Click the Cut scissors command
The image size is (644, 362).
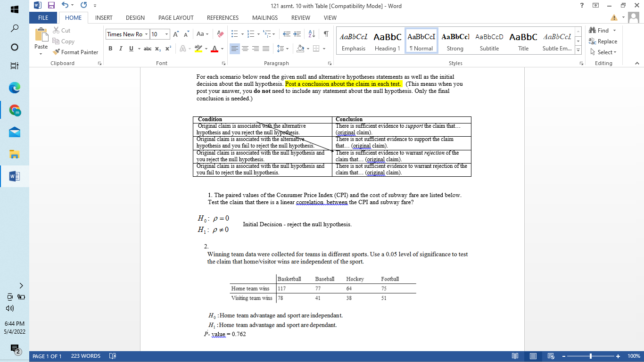[61, 31]
